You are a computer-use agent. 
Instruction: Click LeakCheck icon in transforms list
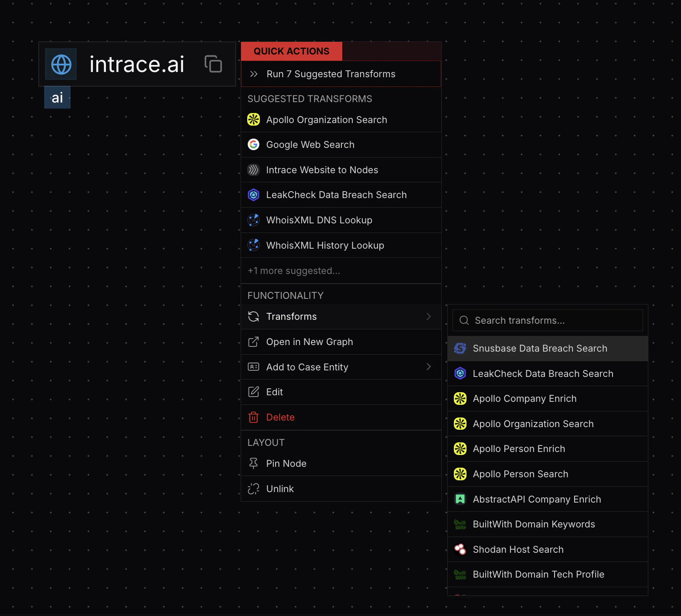tap(460, 373)
